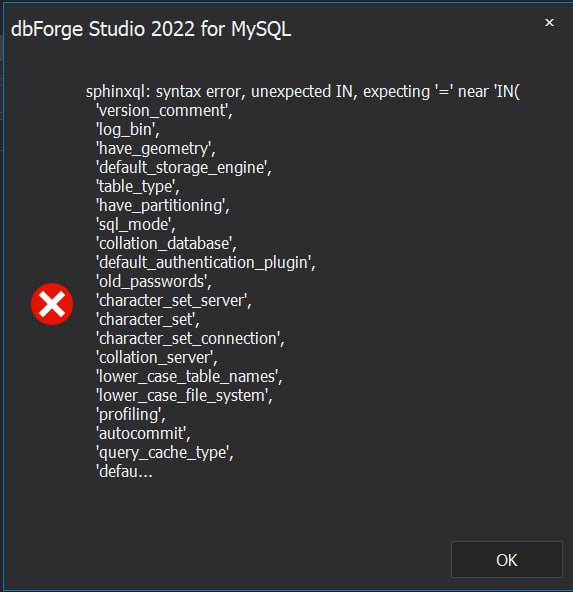
Task: Click the 'collation_database' text line
Action: [x=166, y=244]
